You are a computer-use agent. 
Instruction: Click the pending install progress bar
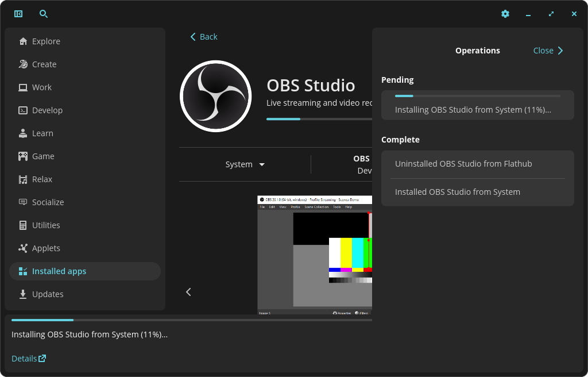pyautogui.click(x=477, y=96)
